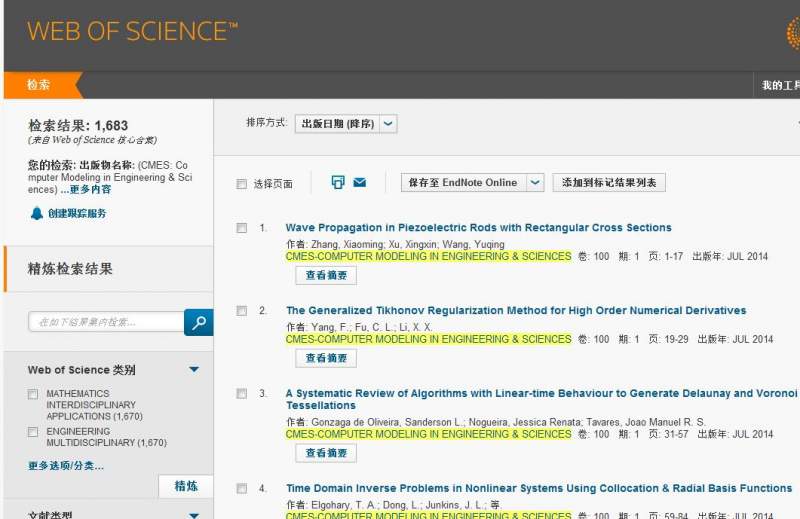View abstract of Delaunay and Voronoi paper

click(326, 453)
